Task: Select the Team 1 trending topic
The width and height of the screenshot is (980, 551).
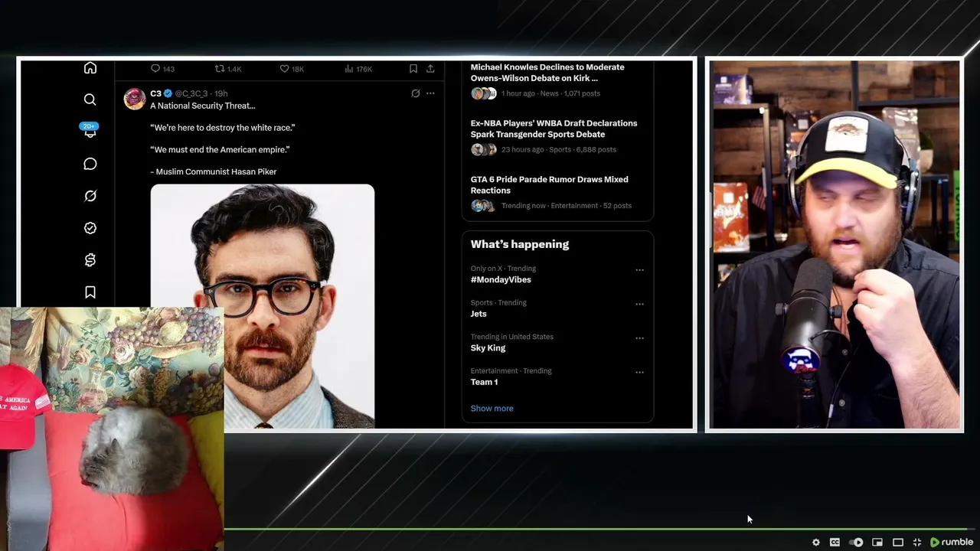Action: coord(484,382)
